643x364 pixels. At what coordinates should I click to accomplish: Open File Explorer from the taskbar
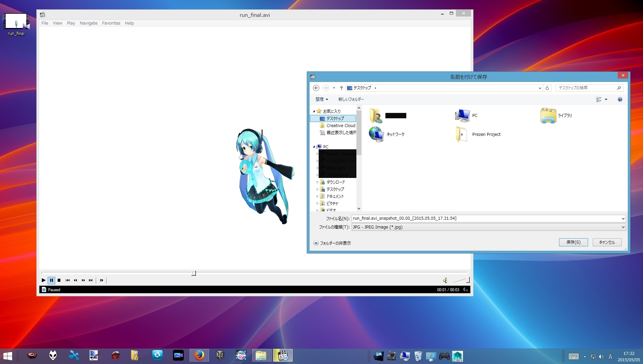(x=261, y=356)
